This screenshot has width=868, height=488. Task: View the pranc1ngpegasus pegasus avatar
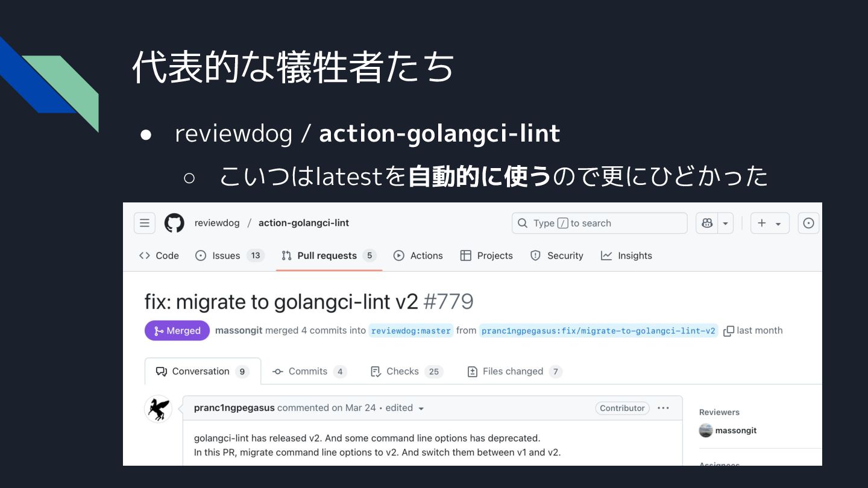(x=159, y=409)
